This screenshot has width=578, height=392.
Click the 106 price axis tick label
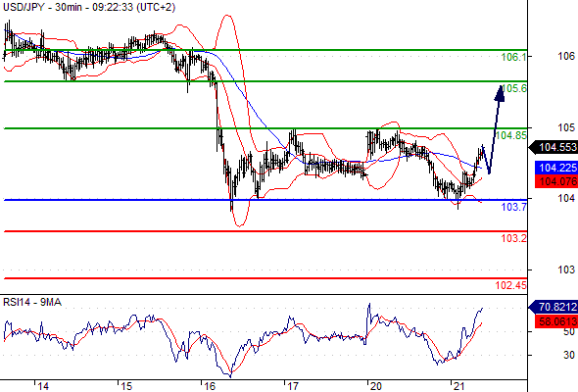point(566,56)
